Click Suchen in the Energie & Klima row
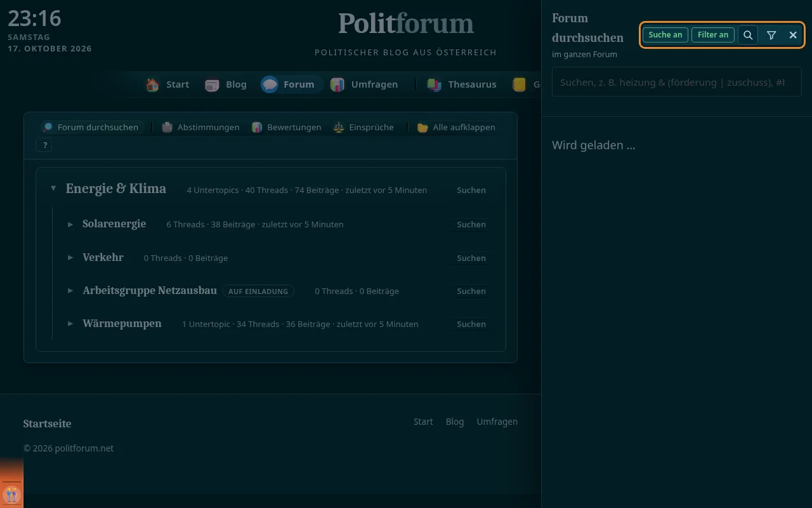Viewport: 812px width, 508px height. (x=471, y=190)
